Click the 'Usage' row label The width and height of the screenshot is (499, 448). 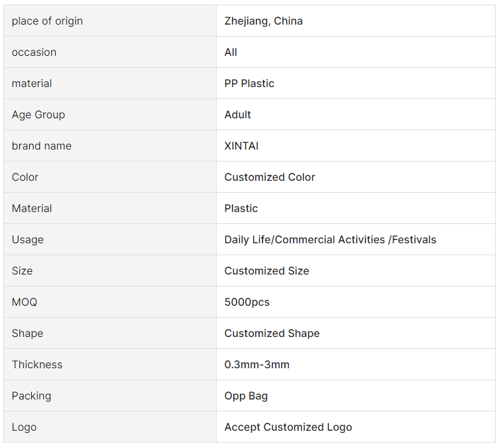(x=28, y=239)
